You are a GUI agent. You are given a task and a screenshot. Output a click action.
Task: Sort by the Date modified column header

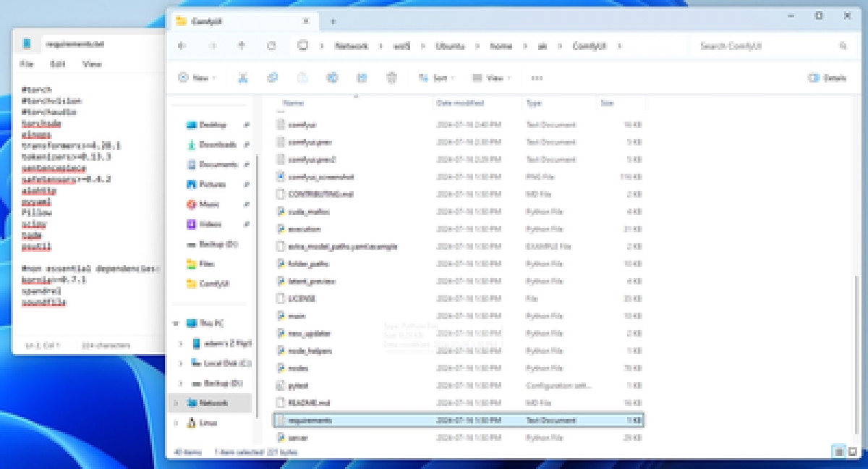tap(460, 103)
